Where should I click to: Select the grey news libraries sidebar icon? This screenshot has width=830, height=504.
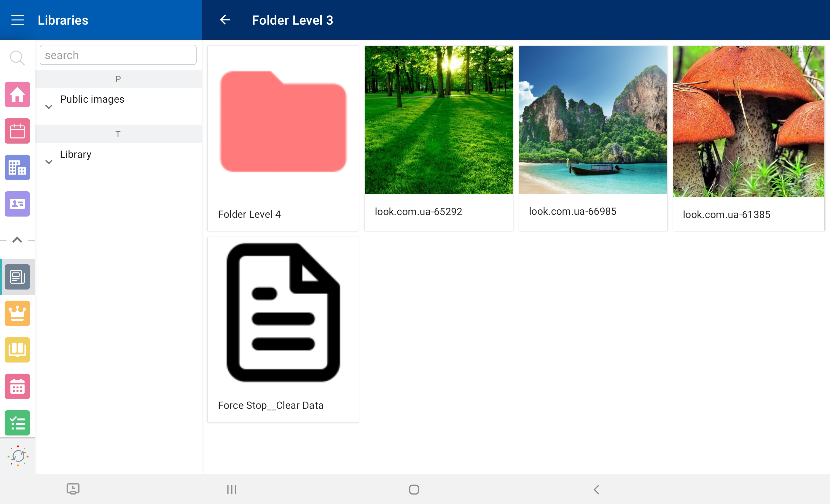[17, 277]
